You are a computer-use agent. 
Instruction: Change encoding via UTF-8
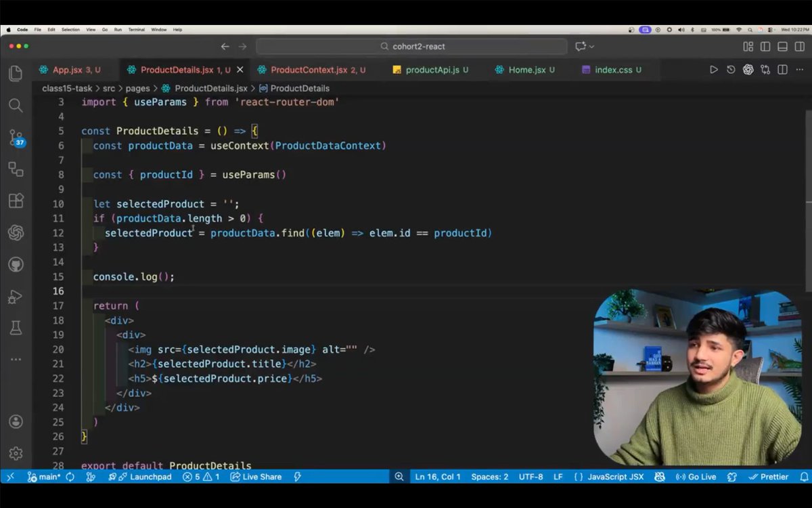click(x=531, y=477)
